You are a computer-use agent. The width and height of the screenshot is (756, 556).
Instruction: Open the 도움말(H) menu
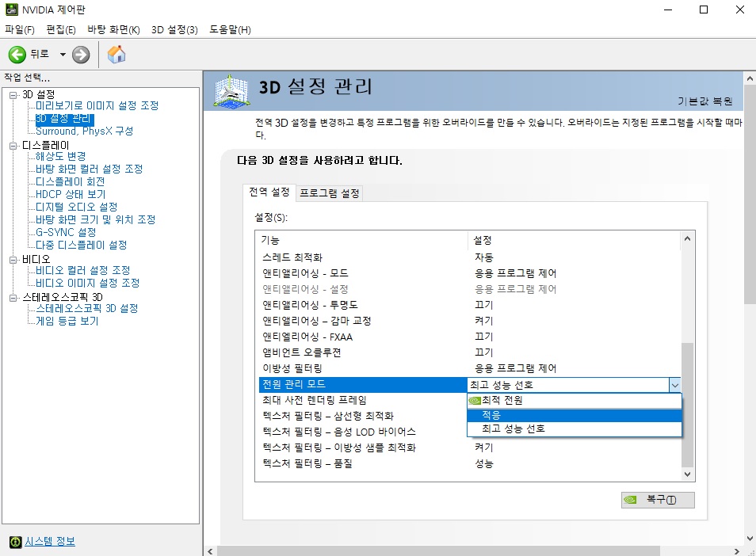(x=230, y=30)
